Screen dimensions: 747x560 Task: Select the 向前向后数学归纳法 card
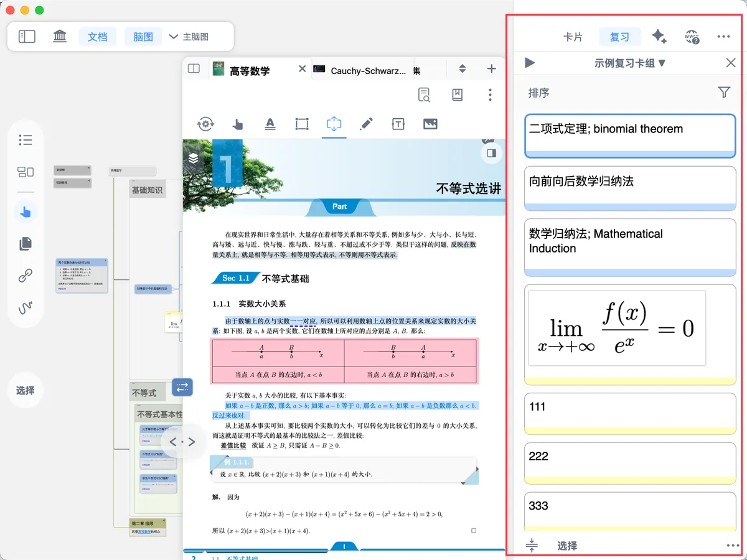pos(631,189)
